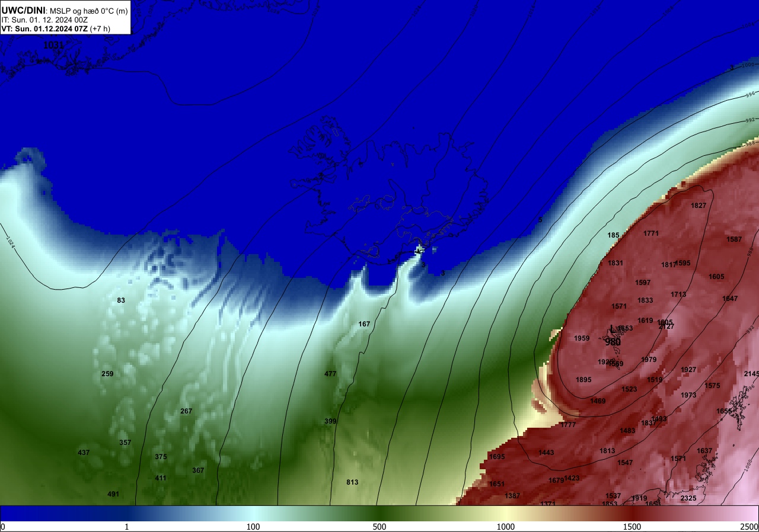Click the 980 low pressure center label
The image size is (759, 532).
[x=613, y=342]
